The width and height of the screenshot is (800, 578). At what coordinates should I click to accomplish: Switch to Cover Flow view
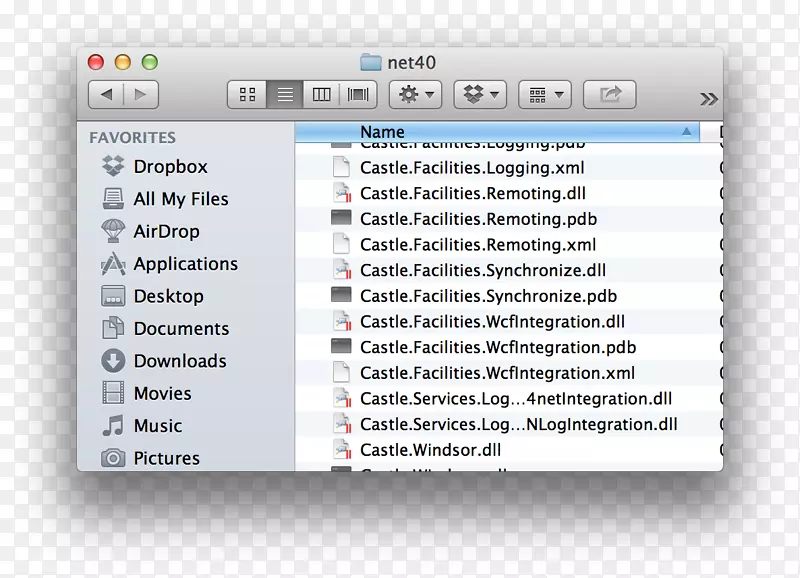coord(357,95)
